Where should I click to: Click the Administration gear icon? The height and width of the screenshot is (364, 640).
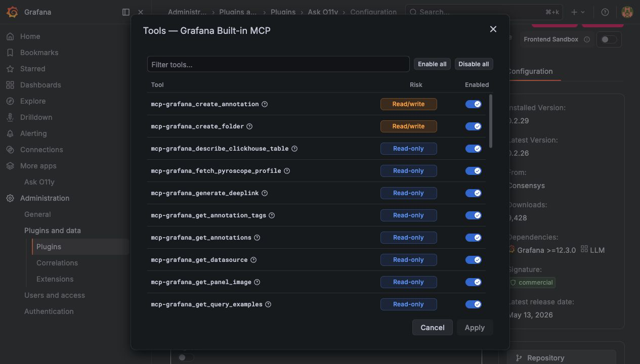click(x=10, y=198)
